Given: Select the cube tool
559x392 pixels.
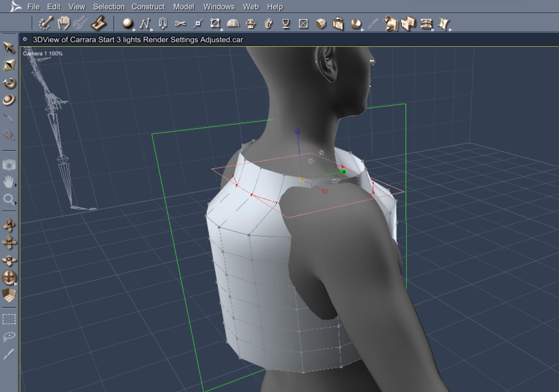Looking at the screenshot, I should [321, 24].
